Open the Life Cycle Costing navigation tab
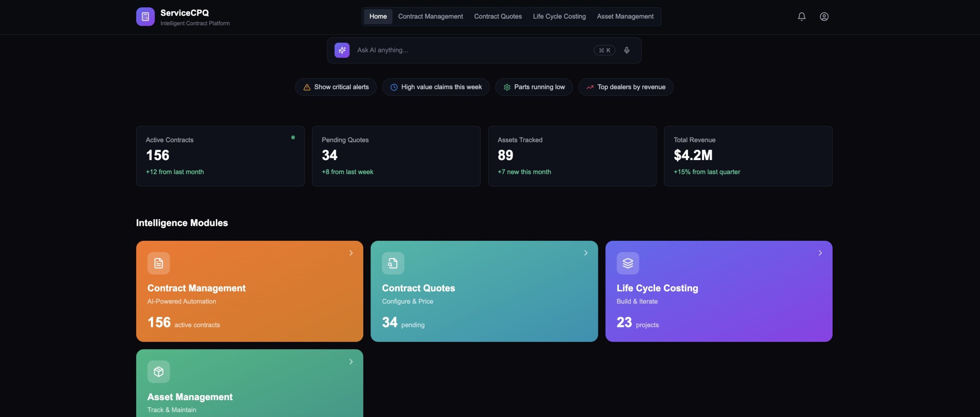 coord(559,16)
